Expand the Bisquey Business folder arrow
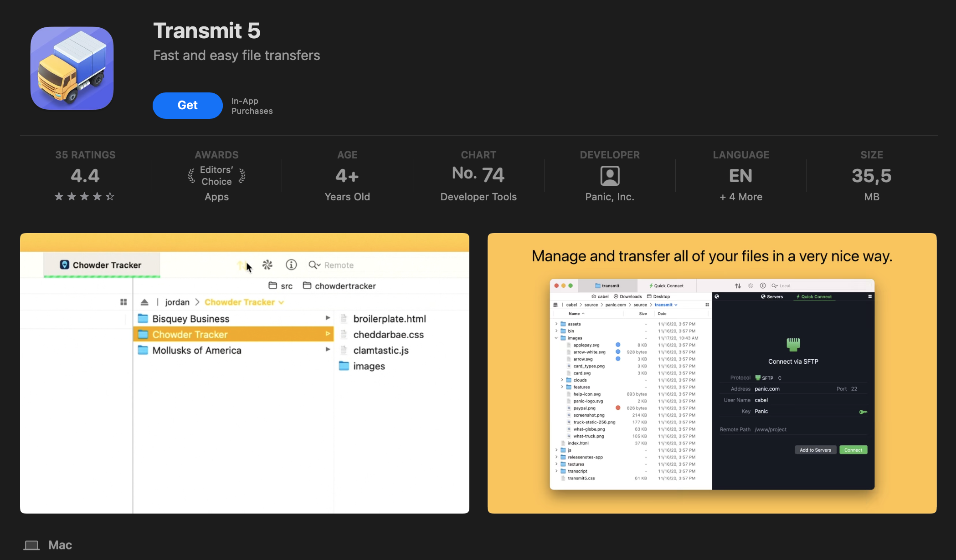Image resolution: width=956 pixels, height=560 pixels. (328, 318)
